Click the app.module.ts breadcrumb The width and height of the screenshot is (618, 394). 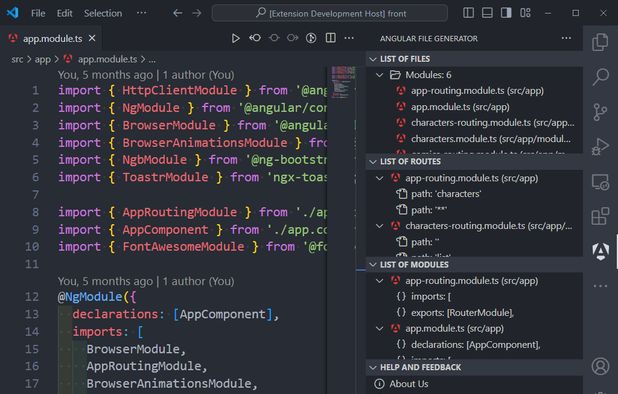(107, 59)
